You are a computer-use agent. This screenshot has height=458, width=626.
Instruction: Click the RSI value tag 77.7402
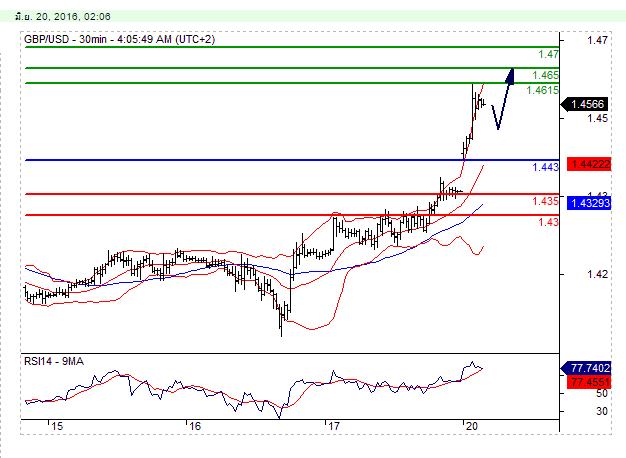point(586,368)
